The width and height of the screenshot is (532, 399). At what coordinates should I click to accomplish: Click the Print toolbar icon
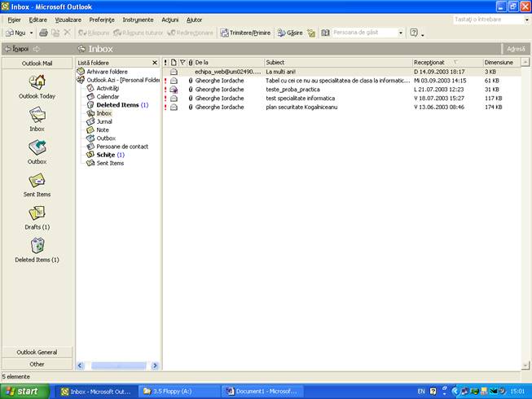[x=43, y=33]
